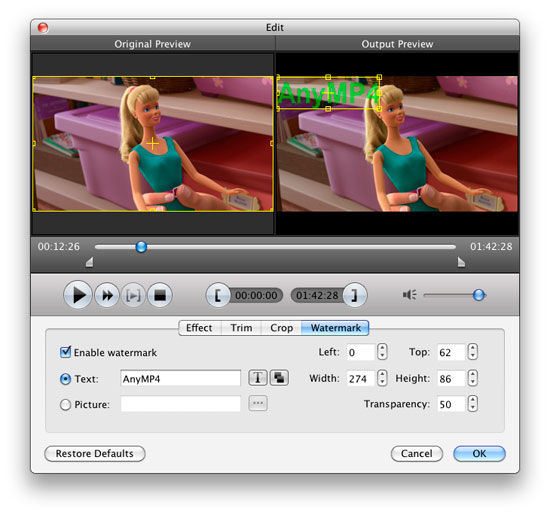The height and width of the screenshot is (515, 550).
Task: Click the Left position field
Action: [361, 352]
